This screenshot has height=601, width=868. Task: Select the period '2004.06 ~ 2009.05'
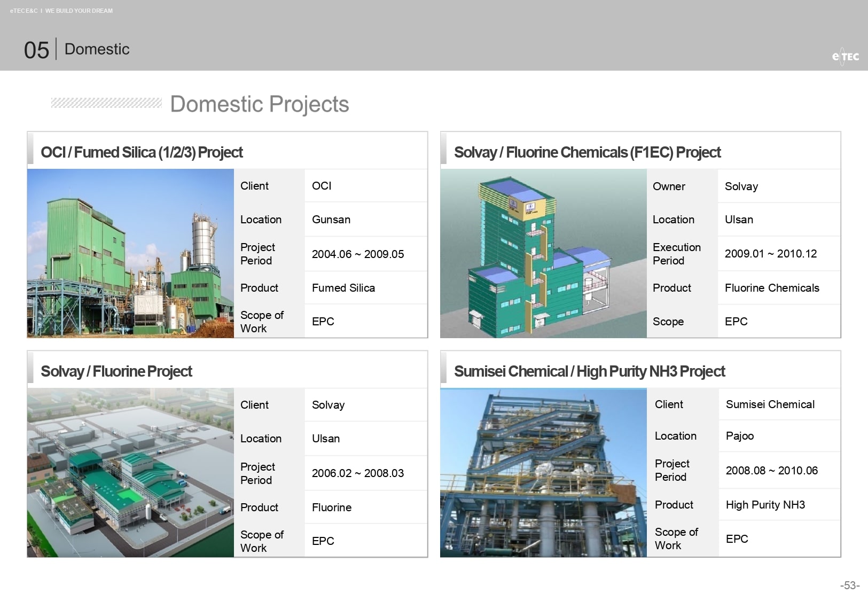click(358, 254)
